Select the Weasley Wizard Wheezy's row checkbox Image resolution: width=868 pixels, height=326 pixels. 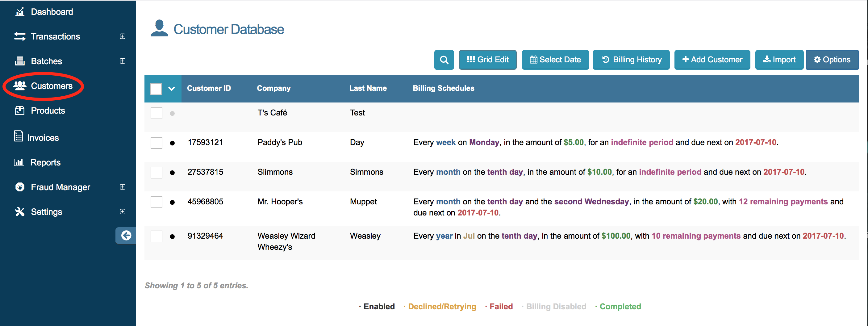pyautogui.click(x=156, y=236)
